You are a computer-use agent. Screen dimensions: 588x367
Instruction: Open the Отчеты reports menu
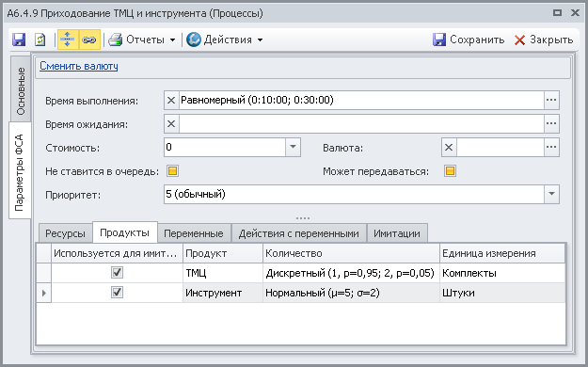142,40
